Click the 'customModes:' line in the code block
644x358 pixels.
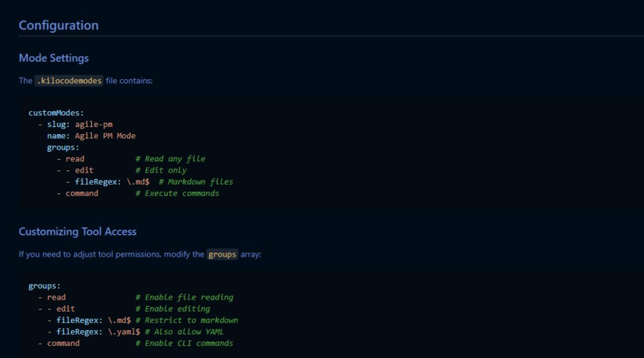(56, 113)
